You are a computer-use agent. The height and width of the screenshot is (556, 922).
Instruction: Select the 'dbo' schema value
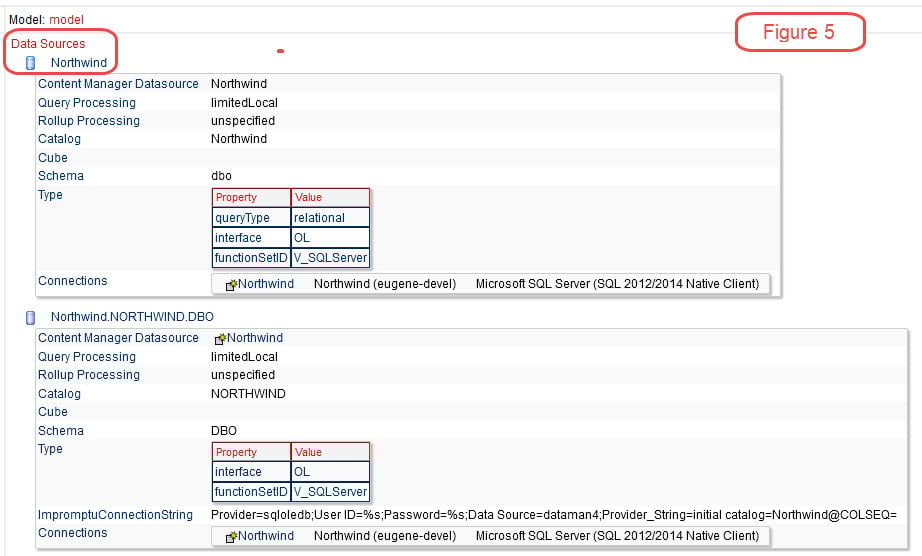222,176
